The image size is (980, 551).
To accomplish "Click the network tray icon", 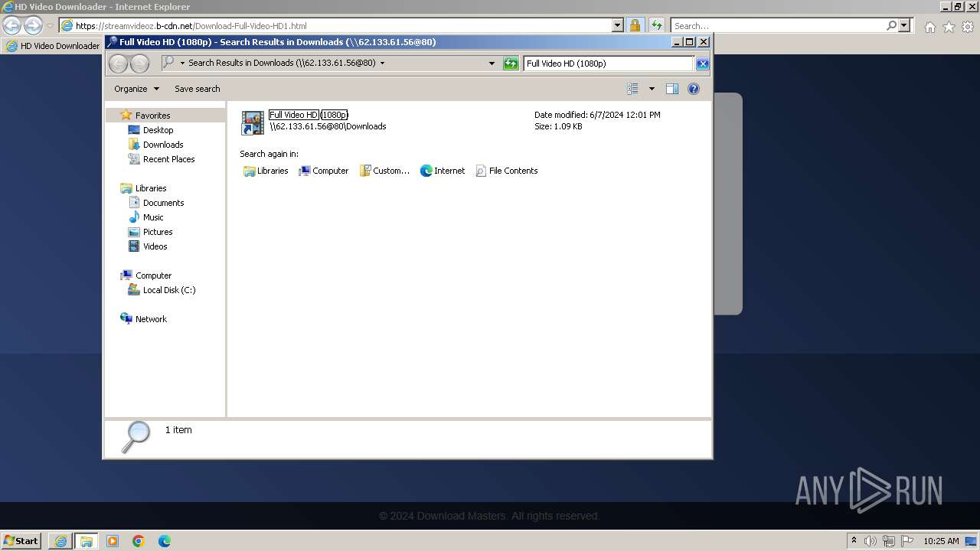I will pos(889,541).
